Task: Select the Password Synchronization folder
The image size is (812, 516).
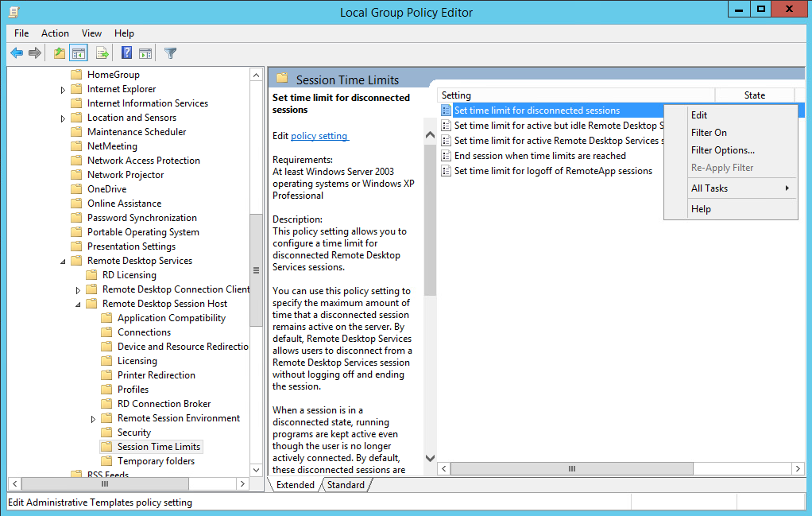Action: pyautogui.click(x=142, y=218)
